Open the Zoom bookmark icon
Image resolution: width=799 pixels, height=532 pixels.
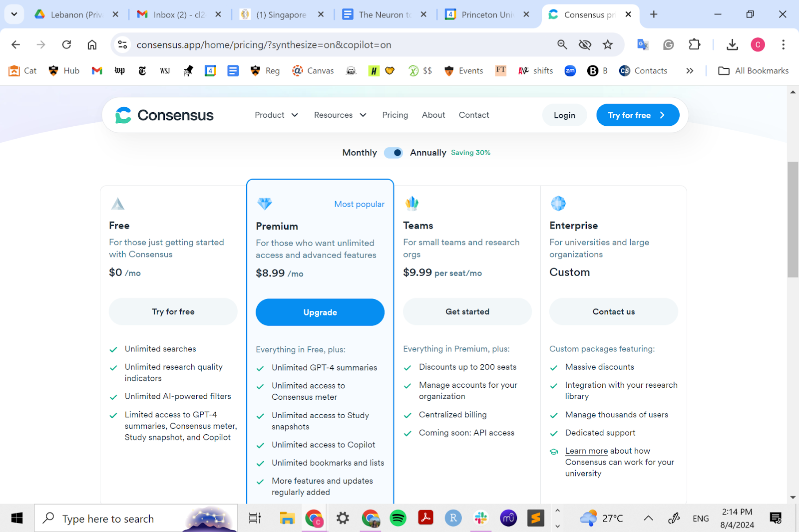[x=570, y=71]
